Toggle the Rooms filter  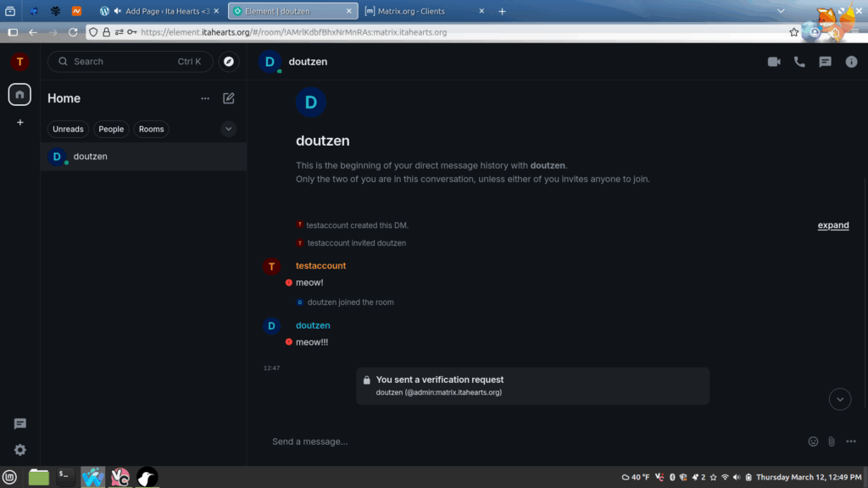151,129
